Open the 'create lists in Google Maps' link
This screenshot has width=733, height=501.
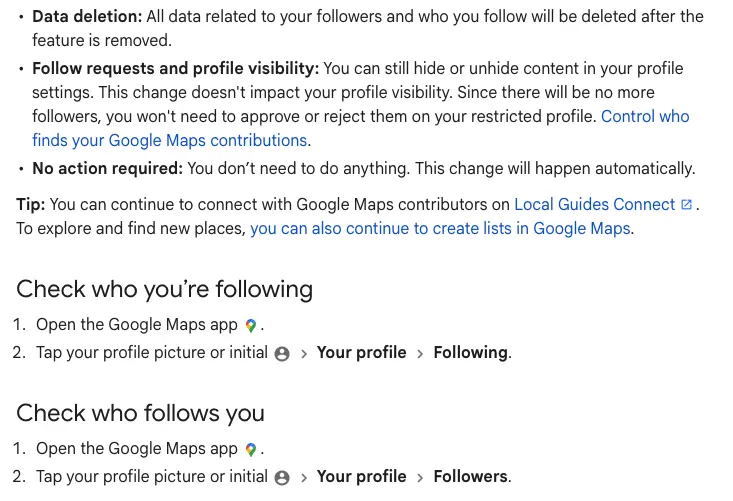(x=440, y=229)
